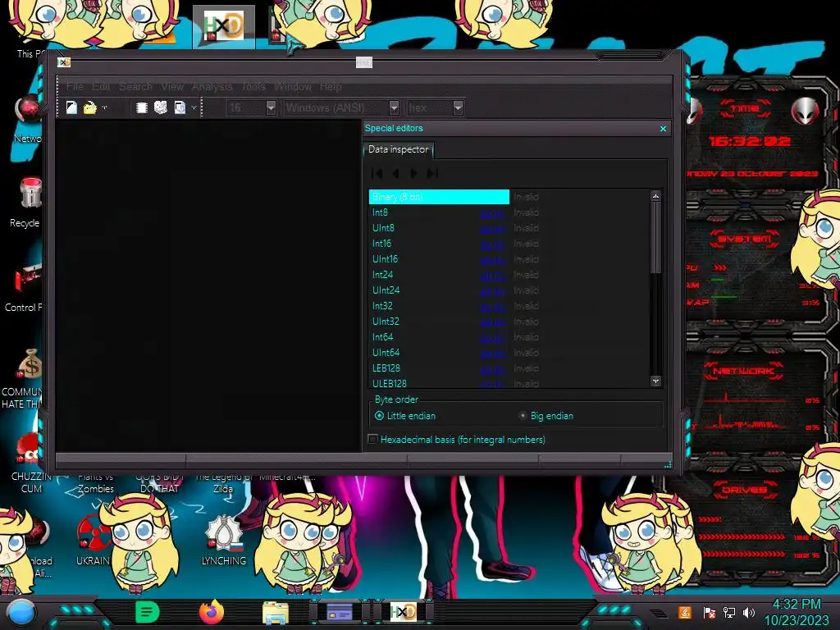This screenshot has height=630, width=840.
Task: Click the Open main memory (RAM) icon
Action: point(141,107)
